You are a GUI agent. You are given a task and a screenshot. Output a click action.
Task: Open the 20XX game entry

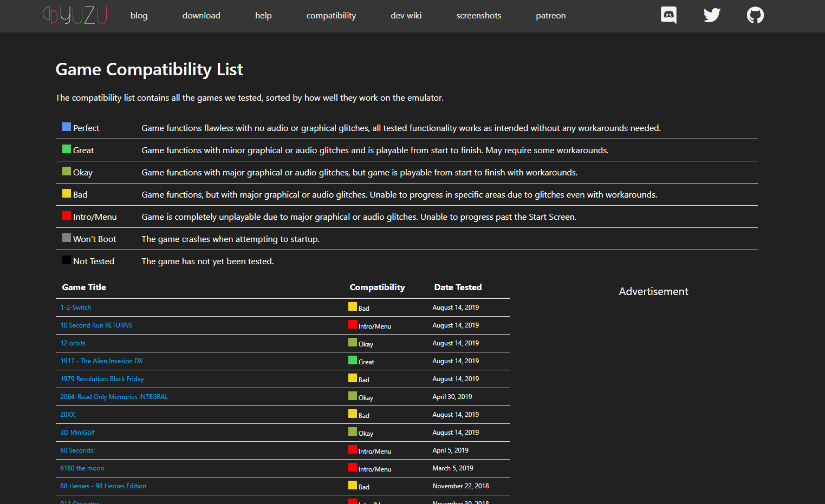pyautogui.click(x=68, y=415)
